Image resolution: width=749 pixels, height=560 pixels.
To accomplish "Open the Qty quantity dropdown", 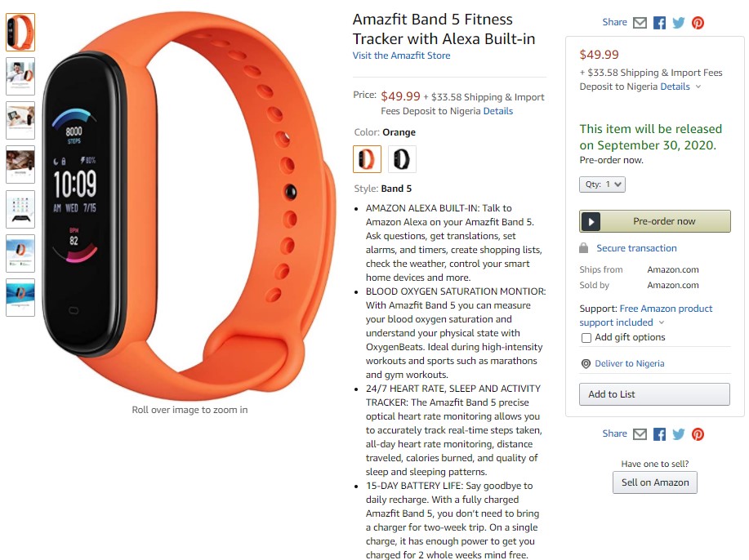I will (x=602, y=184).
